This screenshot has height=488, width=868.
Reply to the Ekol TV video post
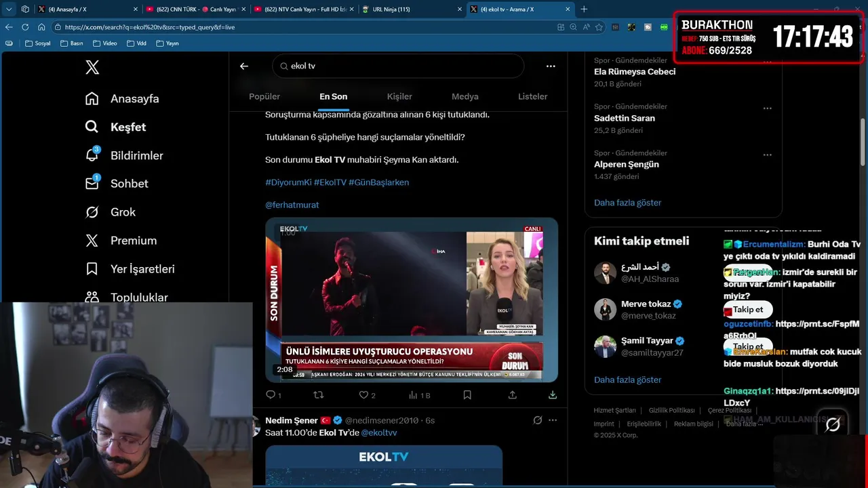click(273, 394)
